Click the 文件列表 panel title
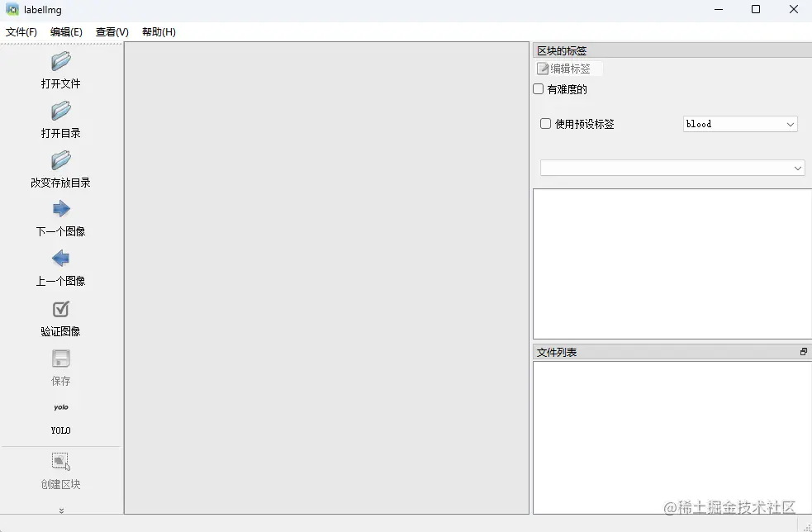This screenshot has height=532, width=812. tap(557, 352)
